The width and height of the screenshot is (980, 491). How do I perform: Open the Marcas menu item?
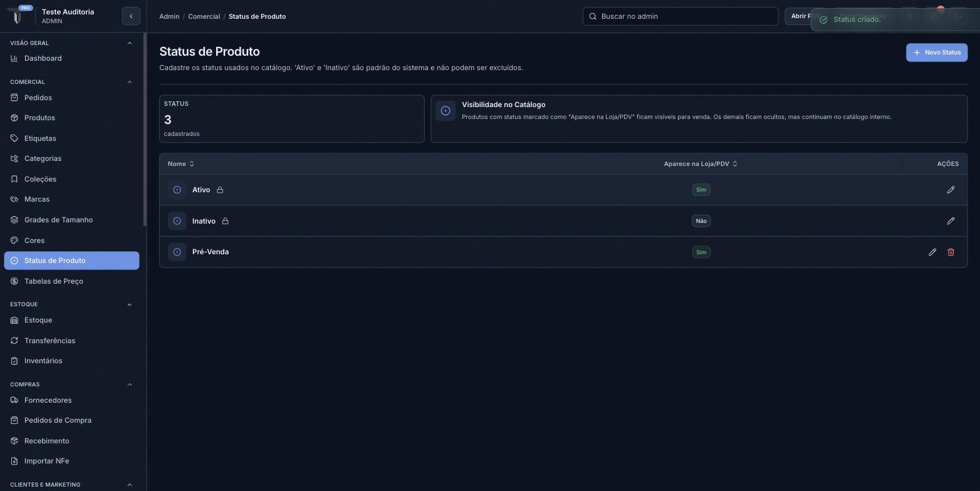point(71,199)
